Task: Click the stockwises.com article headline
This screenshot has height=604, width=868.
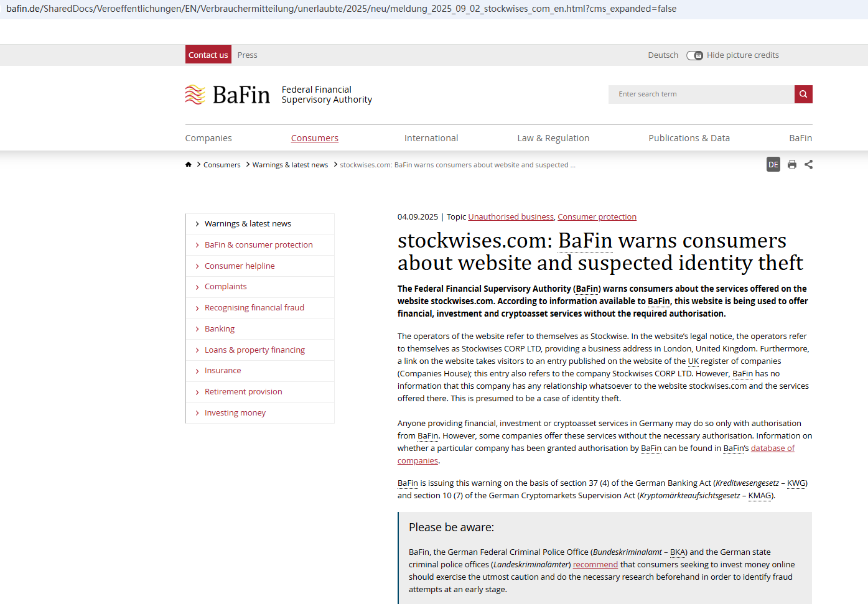Action: (x=600, y=251)
